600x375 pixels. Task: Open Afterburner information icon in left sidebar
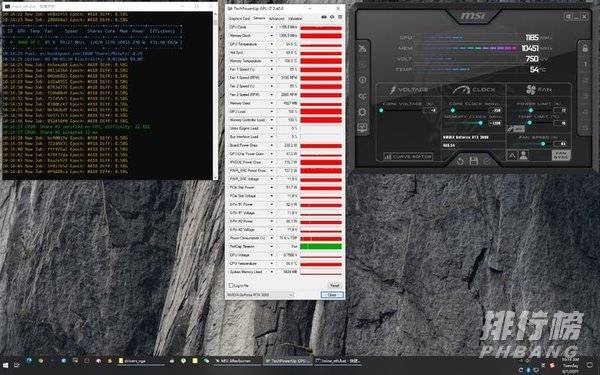pyautogui.click(x=362, y=80)
